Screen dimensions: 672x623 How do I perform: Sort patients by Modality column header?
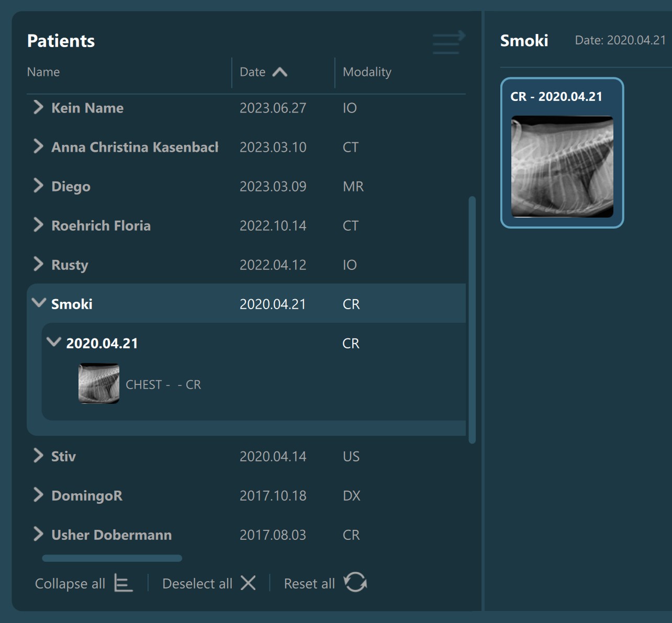pos(366,72)
